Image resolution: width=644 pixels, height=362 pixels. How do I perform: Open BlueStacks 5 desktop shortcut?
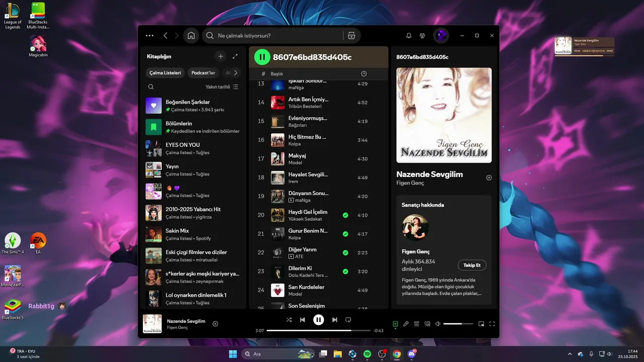(x=13, y=309)
